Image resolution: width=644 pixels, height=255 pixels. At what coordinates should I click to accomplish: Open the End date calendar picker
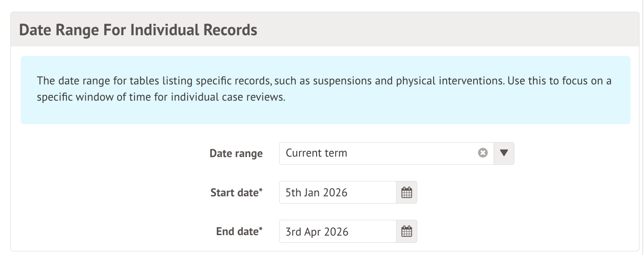(406, 232)
